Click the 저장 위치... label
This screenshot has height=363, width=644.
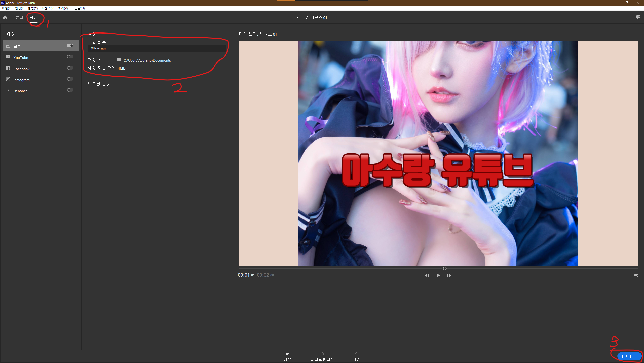tap(98, 60)
